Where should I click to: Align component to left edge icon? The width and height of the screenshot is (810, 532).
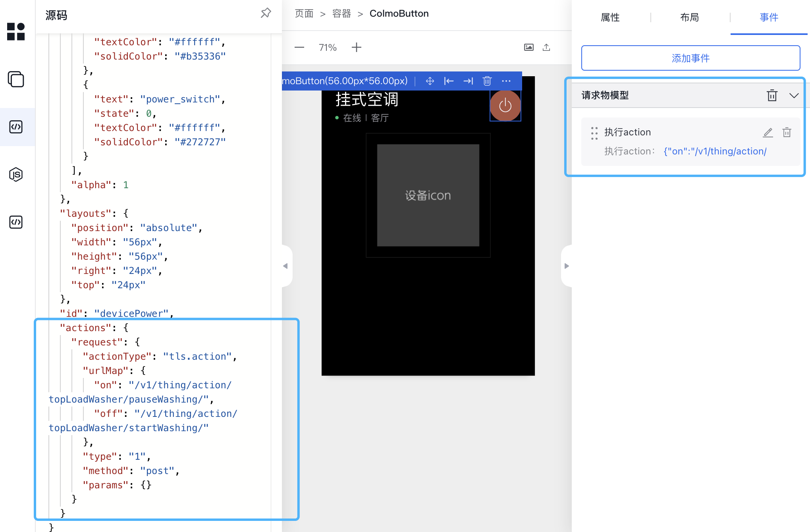tap(449, 81)
